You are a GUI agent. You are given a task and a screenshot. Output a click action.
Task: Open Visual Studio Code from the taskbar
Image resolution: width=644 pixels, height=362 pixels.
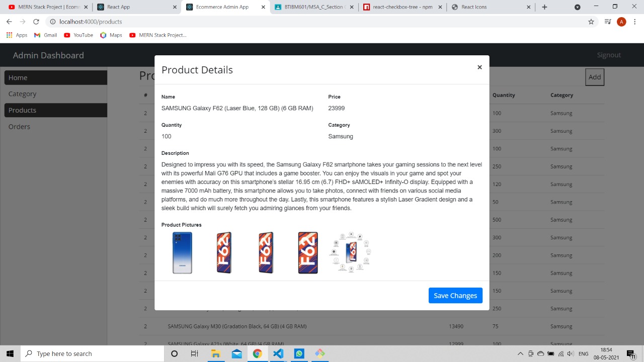(x=278, y=353)
